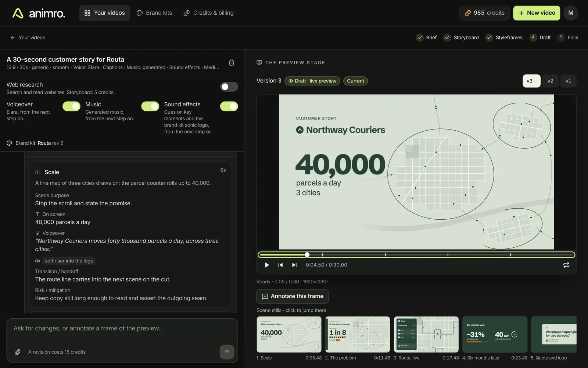Click the Preview Stage monitor icon

coord(259,63)
